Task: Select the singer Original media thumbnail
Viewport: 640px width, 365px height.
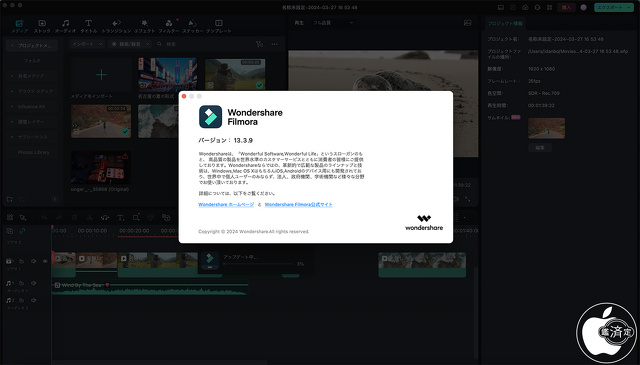Action: click(x=101, y=167)
